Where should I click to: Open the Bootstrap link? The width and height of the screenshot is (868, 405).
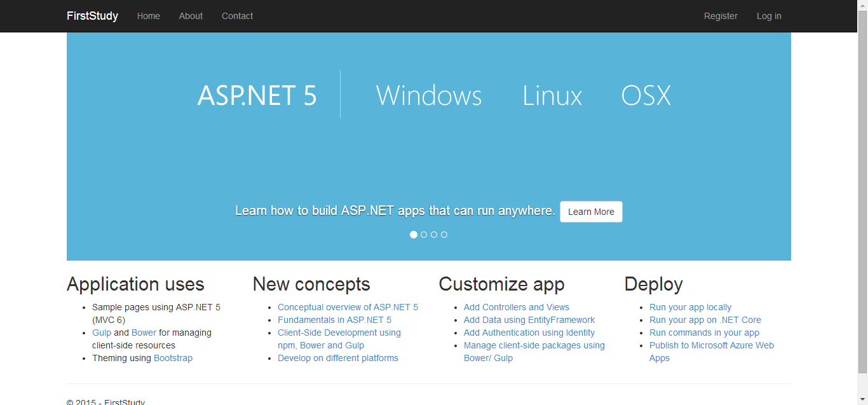[x=173, y=358]
